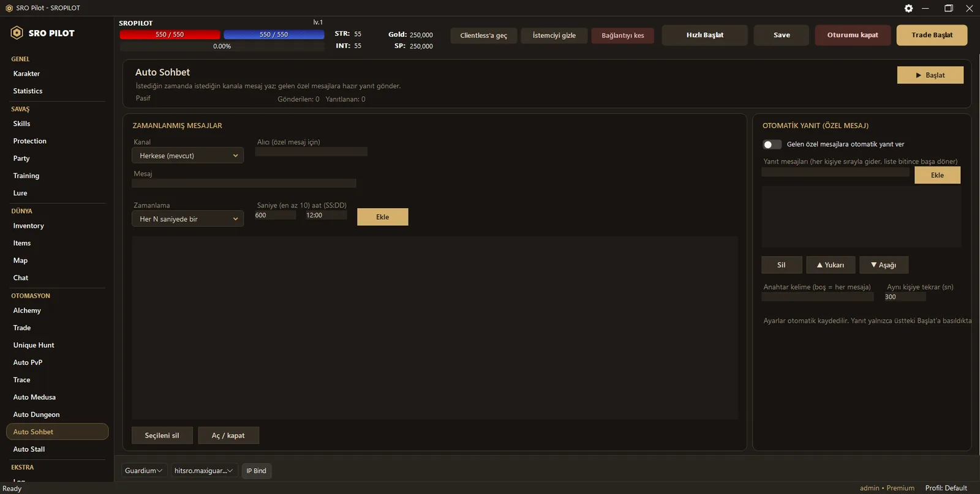
Task: Start Auto Sohbet with the Başlat button
Action: pyautogui.click(x=930, y=75)
